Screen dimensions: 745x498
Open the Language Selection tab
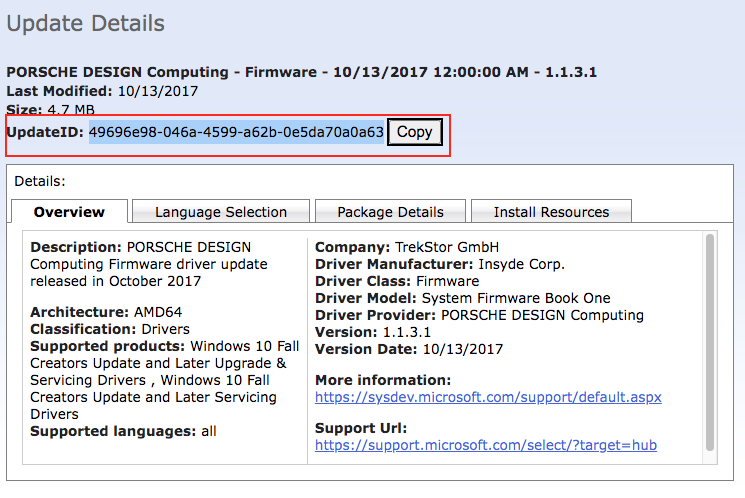click(221, 212)
